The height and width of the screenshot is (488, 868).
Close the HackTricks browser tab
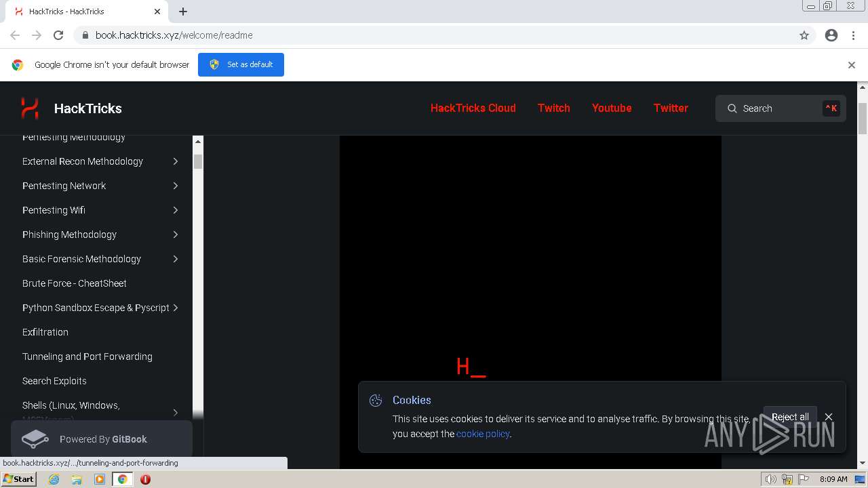157,12
